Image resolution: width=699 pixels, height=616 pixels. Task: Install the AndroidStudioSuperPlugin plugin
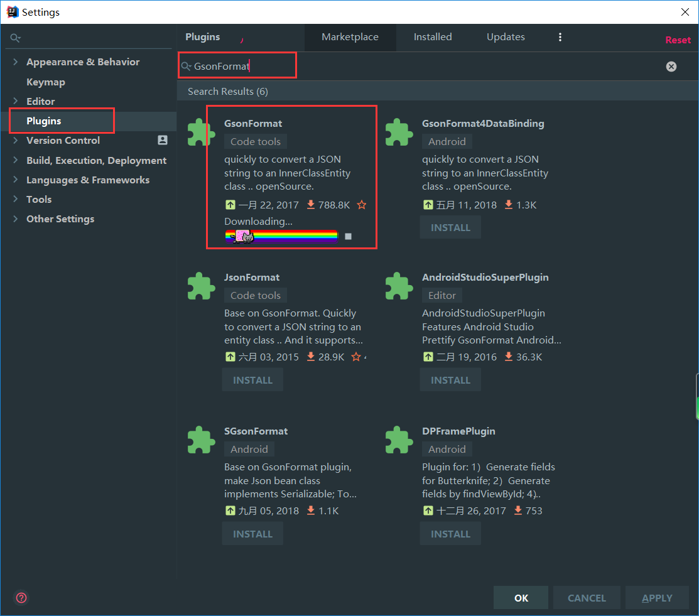pos(450,380)
